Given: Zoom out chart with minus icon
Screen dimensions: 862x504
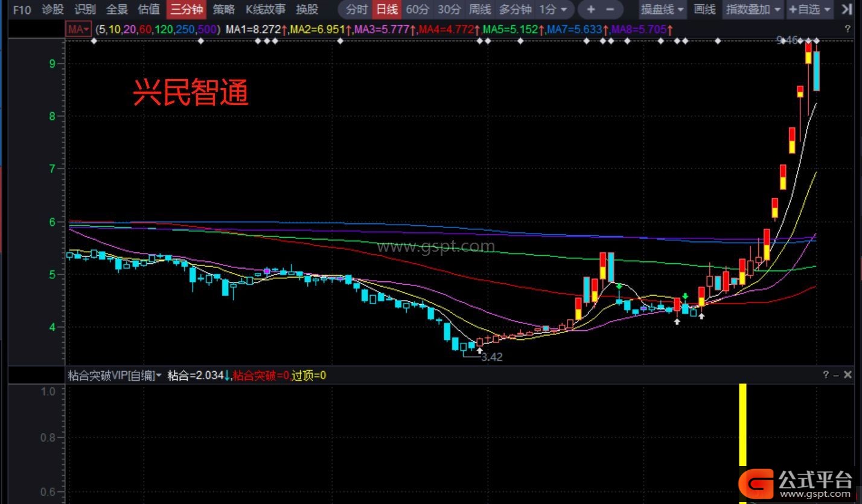Looking at the screenshot, I should point(610,9).
